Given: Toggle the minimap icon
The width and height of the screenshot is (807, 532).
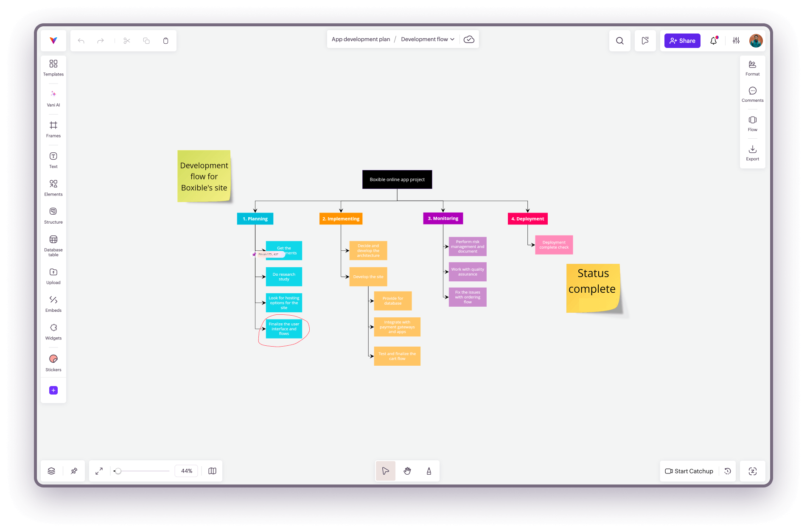Looking at the screenshot, I should [213, 471].
